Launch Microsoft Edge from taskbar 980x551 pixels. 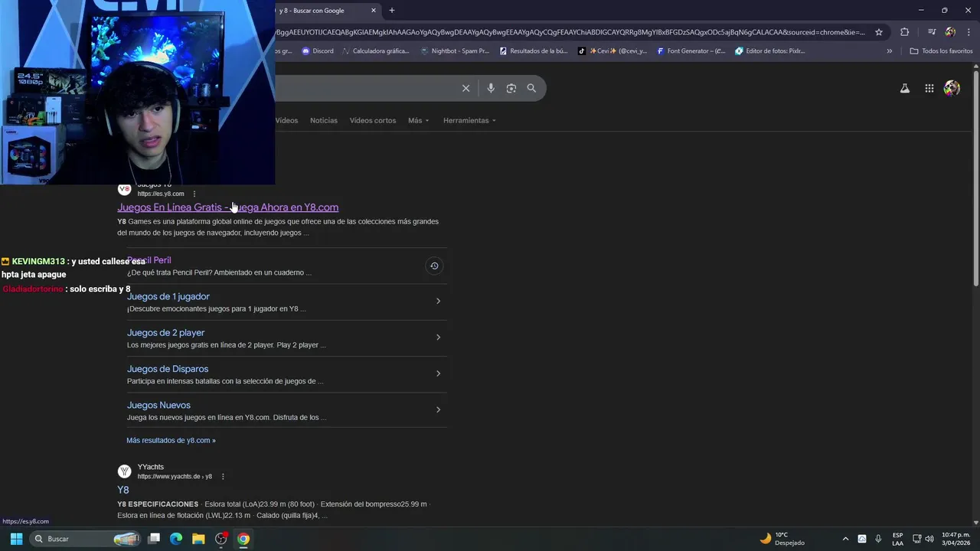pos(176,539)
